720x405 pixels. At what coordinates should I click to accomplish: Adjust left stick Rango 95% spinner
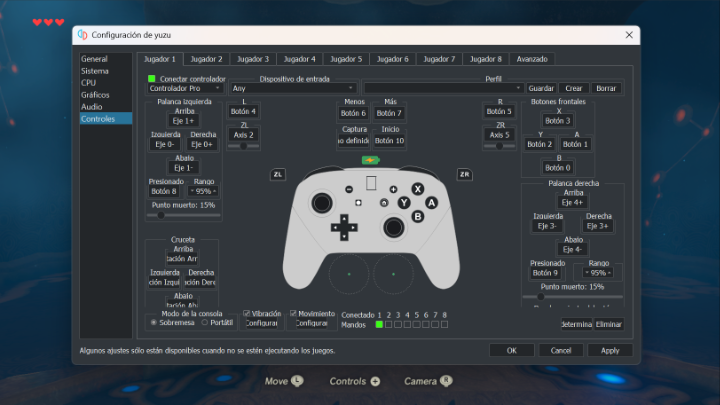point(203,191)
